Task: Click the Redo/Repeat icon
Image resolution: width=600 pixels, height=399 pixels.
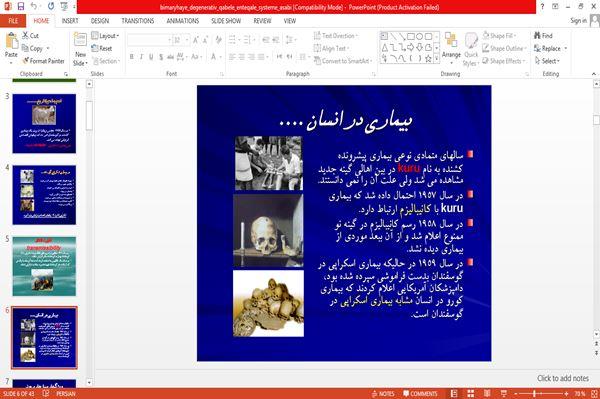Action: click(51, 7)
